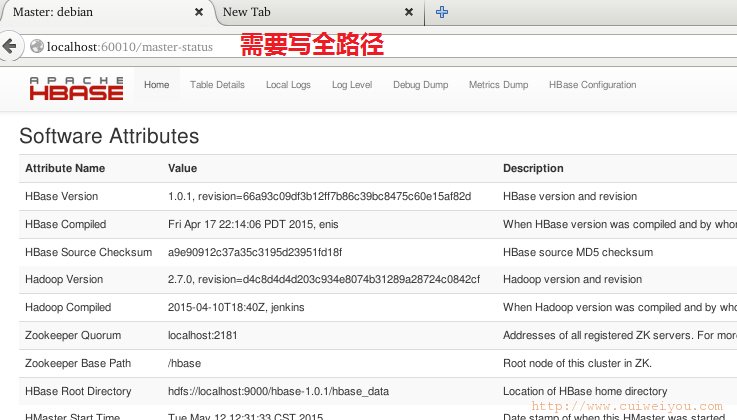
Task: Select hdfs://localhost:9000/hbase-1.0.1/hbase_data value
Action: point(278,391)
